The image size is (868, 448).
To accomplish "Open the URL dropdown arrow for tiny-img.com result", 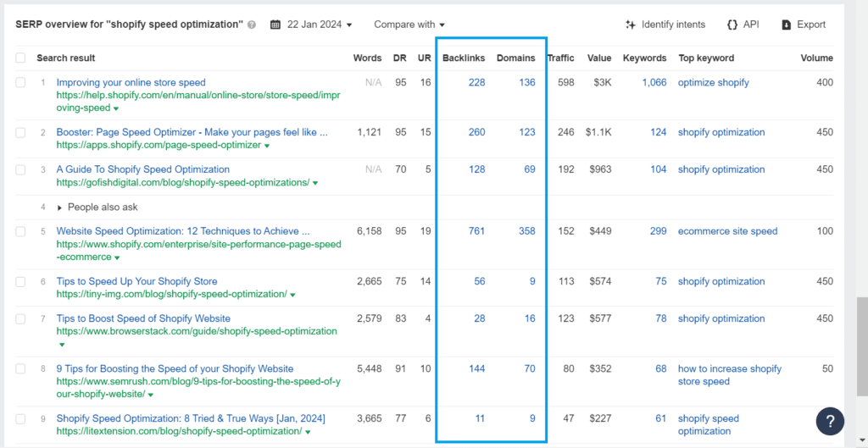I will 292,295.
